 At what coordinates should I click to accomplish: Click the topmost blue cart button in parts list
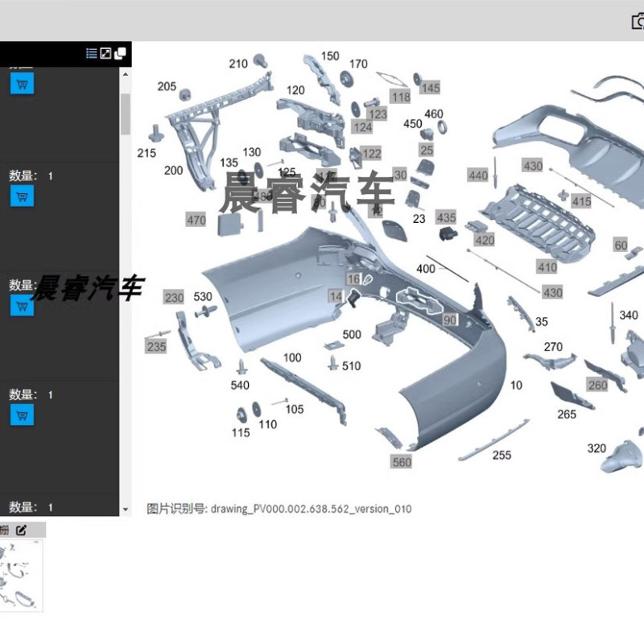tap(23, 84)
